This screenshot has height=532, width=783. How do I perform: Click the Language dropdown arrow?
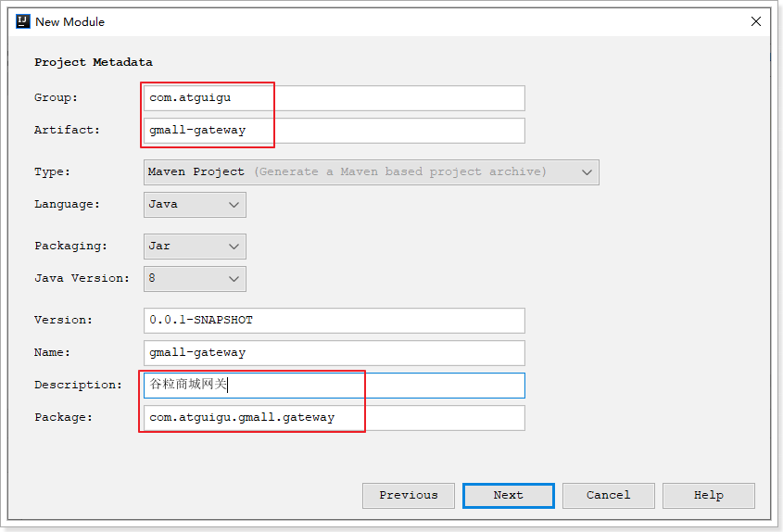234,204
